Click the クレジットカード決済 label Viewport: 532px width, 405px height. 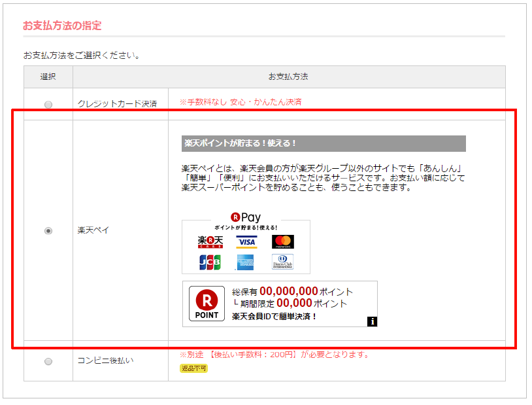[x=117, y=104]
